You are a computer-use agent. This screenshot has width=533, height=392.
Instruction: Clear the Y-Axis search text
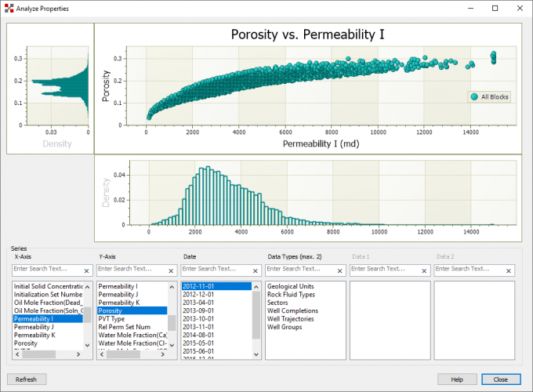click(x=172, y=270)
